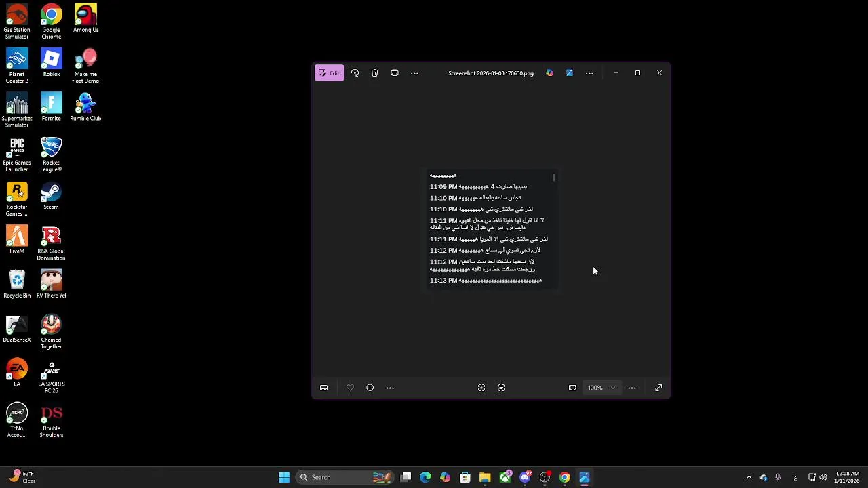Open more options beside the info icon

pos(390,388)
